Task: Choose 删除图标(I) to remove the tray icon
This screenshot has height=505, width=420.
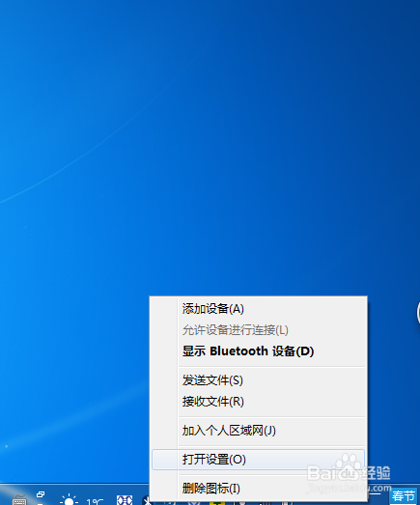Action: 259,489
